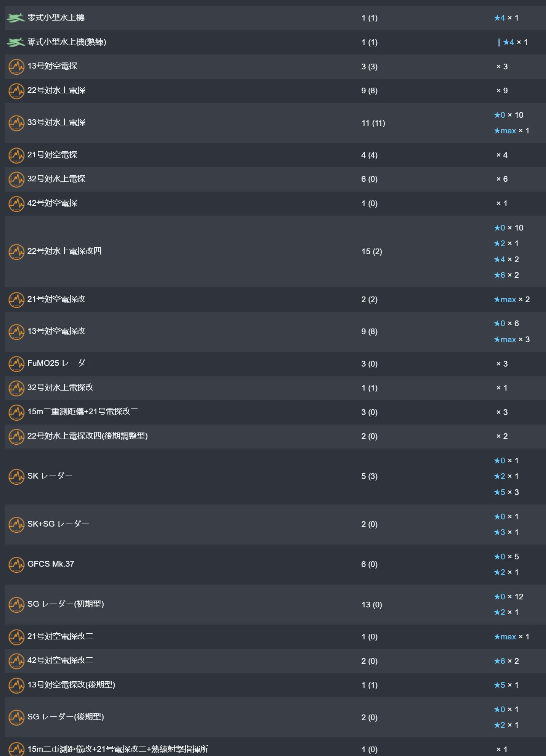Image resolution: width=546 pixels, height=756 pixels.
Task: Click the ★6 × 2 entry for 22号対水上電探改四
Action: click(506, 275)
